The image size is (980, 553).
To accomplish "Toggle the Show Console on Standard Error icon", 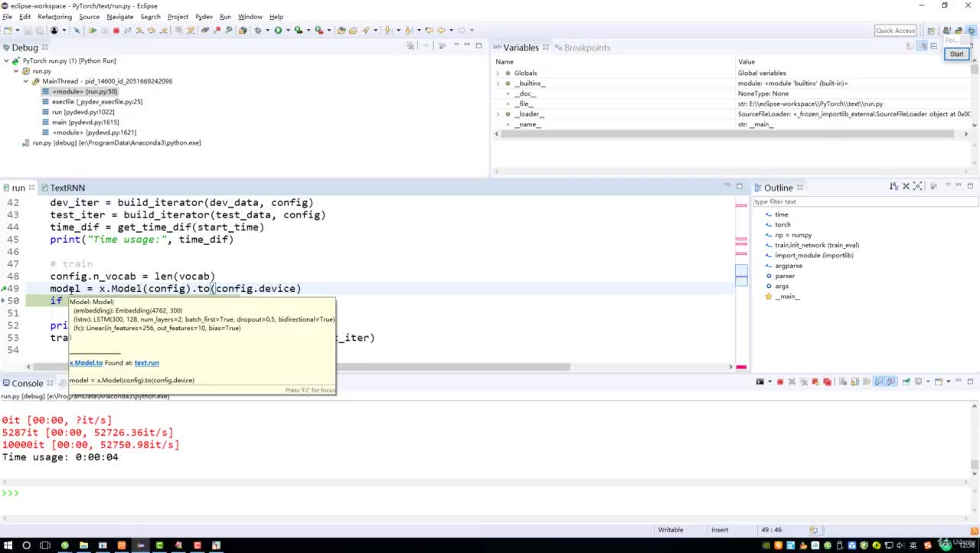I will click(891, 381).
